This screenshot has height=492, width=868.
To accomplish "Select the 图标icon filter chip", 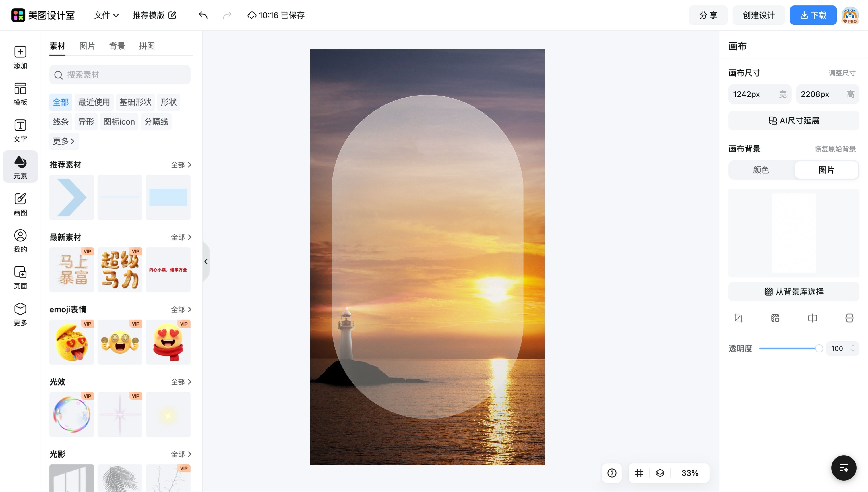I will point(119,122).
